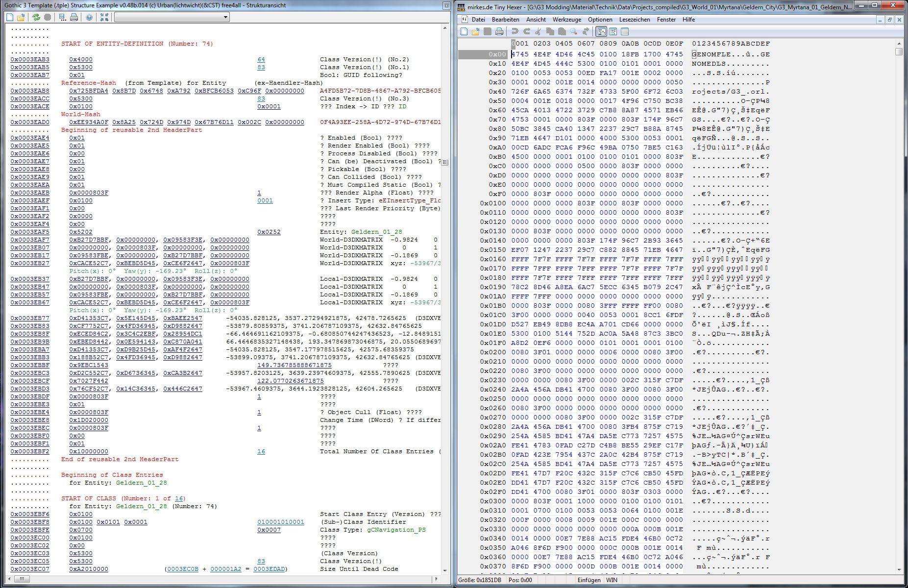Switch to the structure view icon in Tiny Hexer
The height and width of the screenshot is (588, 908).
tap(613, 32)
